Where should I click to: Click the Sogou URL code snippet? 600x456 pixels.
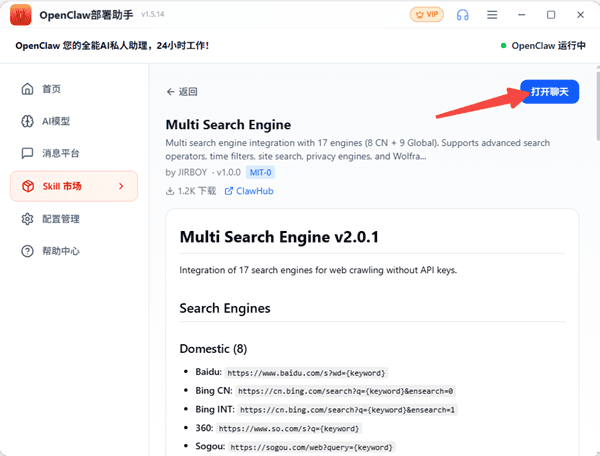(x=311, y=447)
